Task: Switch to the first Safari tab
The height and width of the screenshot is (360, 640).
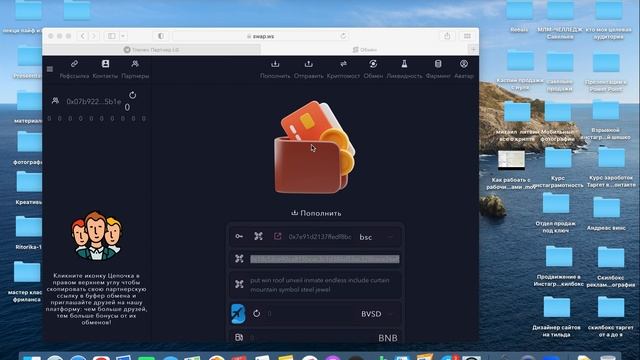Action: [151, 50]
